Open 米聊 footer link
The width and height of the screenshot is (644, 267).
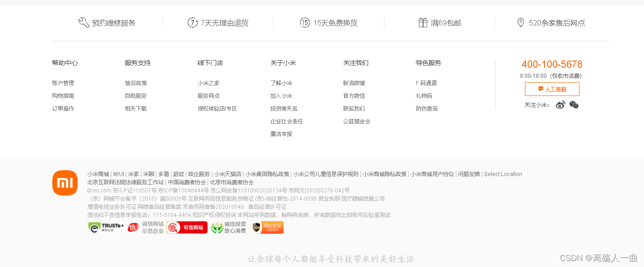pos(149,174)
